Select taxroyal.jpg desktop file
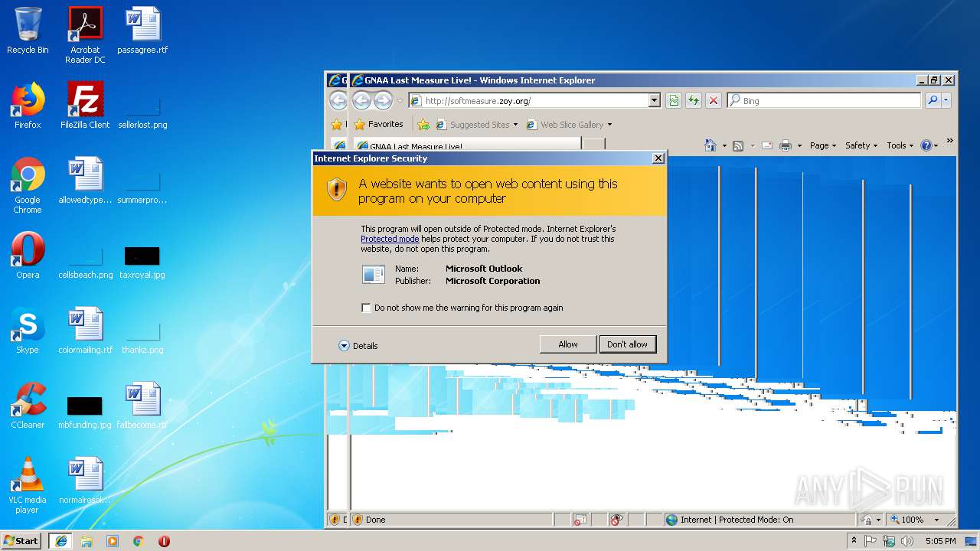The image size is (980, 551). click(142, 262)
